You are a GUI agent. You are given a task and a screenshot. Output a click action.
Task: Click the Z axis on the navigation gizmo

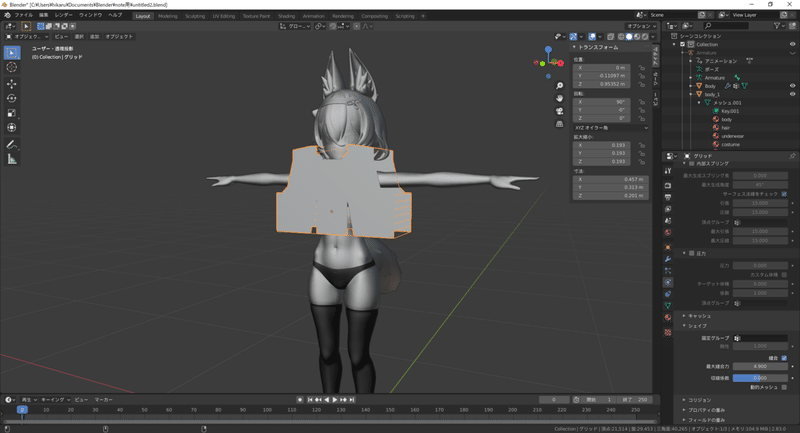[x=548, y=49]
